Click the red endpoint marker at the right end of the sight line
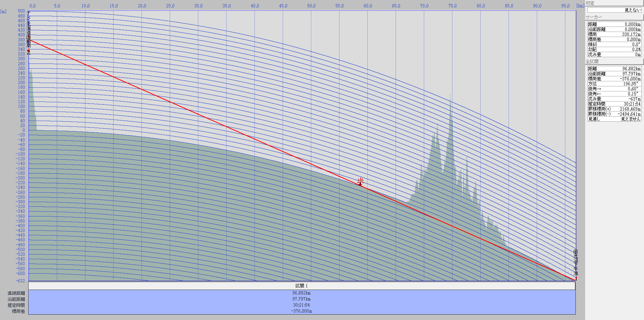The height and width of the screenshot is (320, 644). click(x=576, y=278)
